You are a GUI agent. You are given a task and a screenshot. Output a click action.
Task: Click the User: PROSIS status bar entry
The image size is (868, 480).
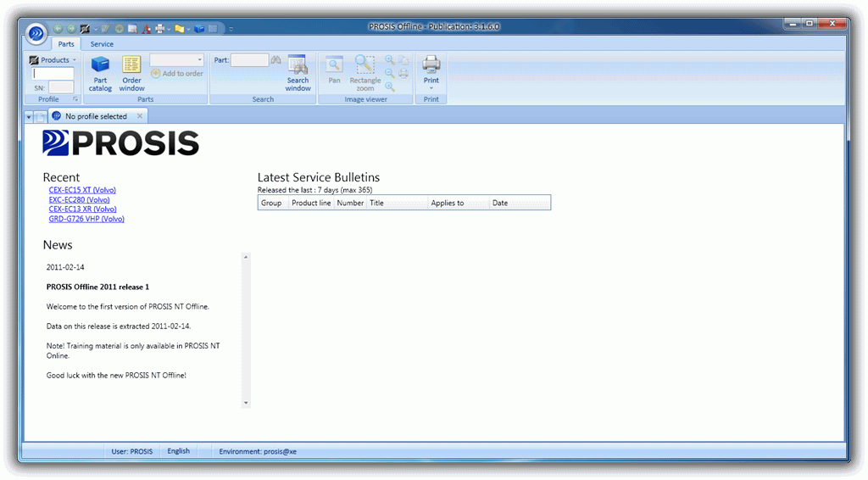(x=131, y=451)
